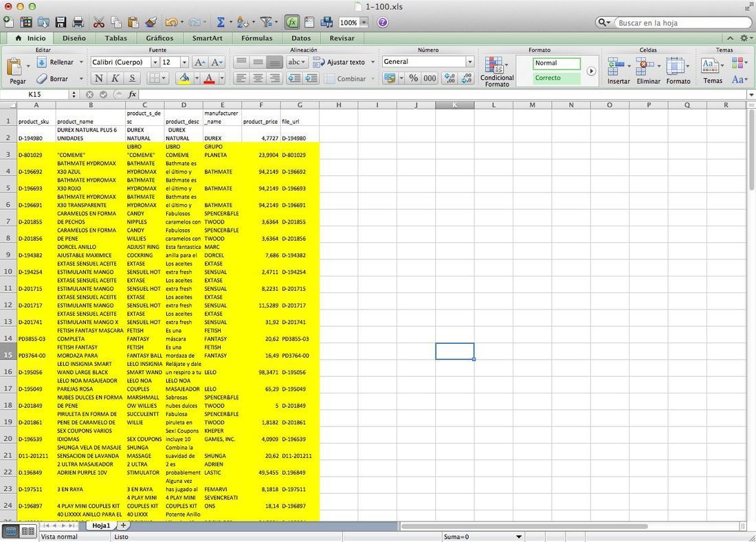Decrease indent icon
The width and height of the screenshot is (756, 542).
(x=295, y=78)
